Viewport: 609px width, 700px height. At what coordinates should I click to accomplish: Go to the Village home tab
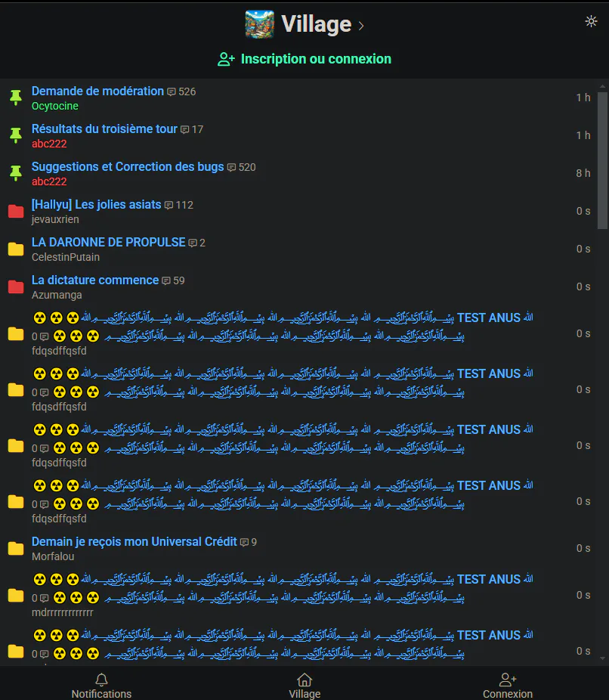pos(304,686)
